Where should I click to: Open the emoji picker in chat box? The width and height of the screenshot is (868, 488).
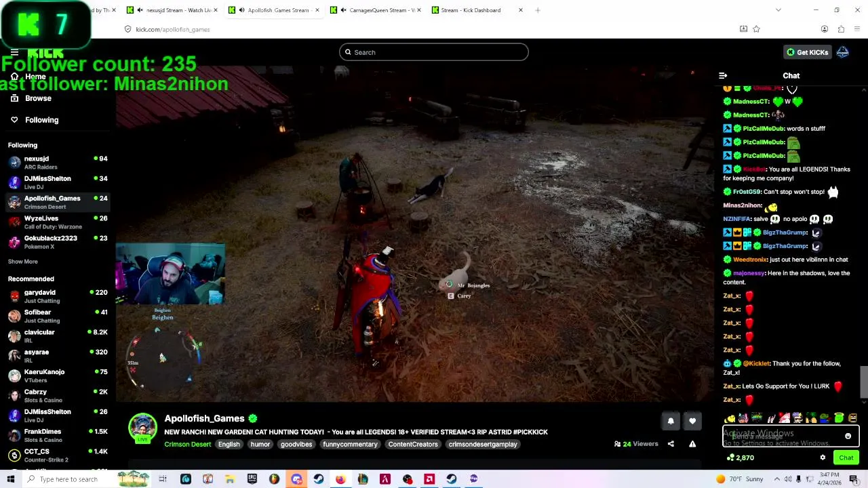pyautogui.click(x=848, y=436)
